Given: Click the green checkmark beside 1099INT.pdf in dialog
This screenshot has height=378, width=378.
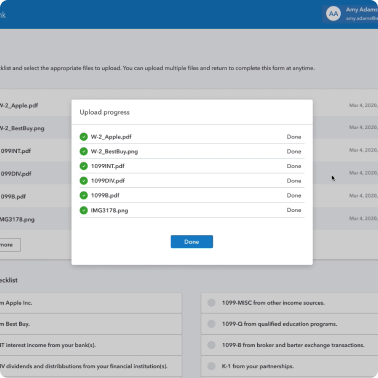Looking at the screenshot, I should coord(84,166).
